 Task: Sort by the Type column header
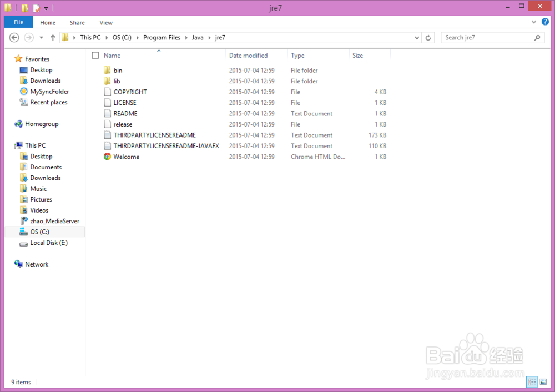[297, 56]
